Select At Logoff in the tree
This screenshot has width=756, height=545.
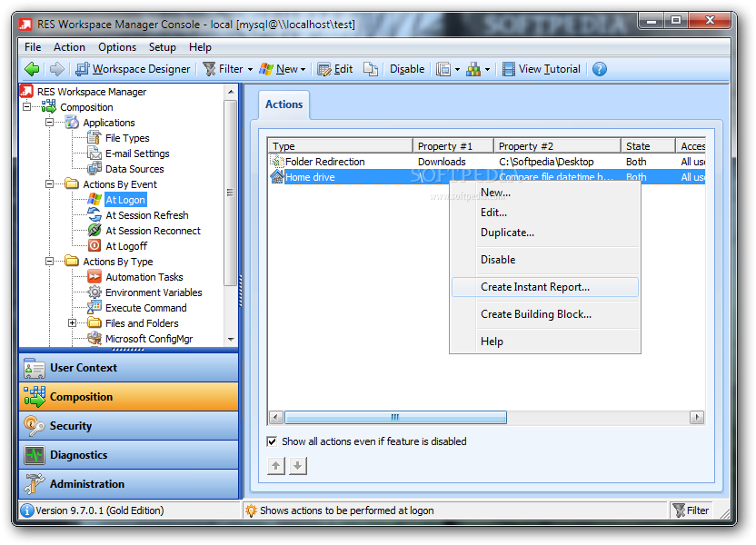click(126, 246)
